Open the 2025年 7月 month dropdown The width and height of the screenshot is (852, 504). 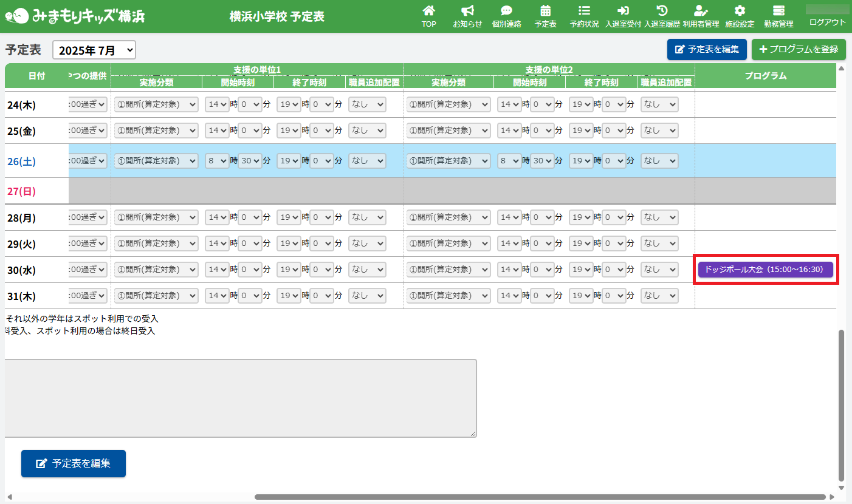point(94,50)
